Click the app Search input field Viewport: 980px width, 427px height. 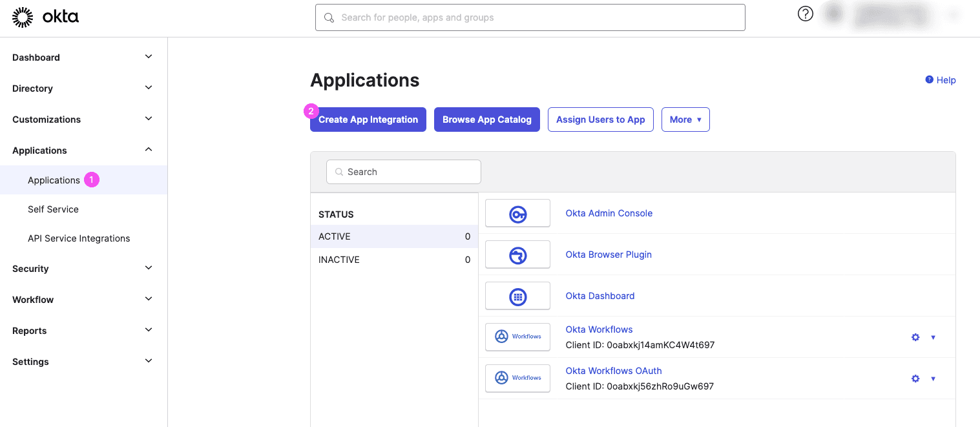point(403,171)
